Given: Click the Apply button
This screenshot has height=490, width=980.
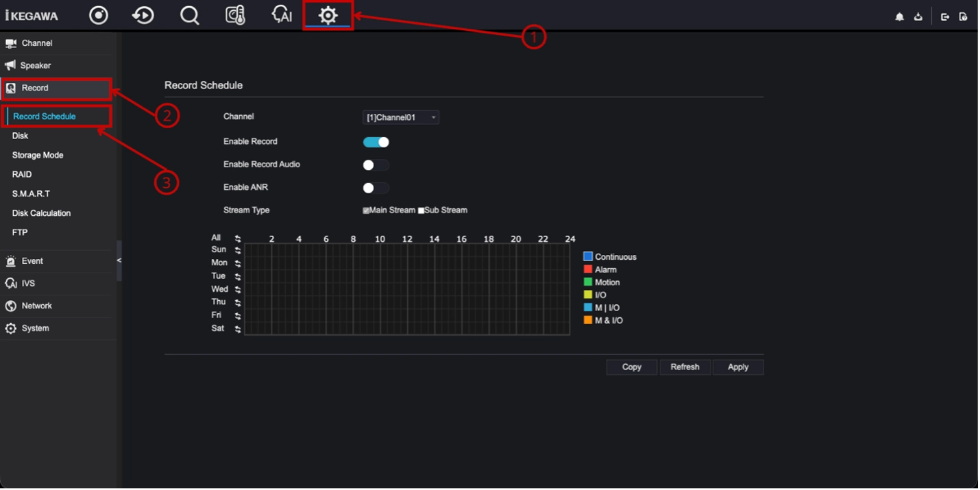Looking at the screenshot, I should [x=738, y=367].
